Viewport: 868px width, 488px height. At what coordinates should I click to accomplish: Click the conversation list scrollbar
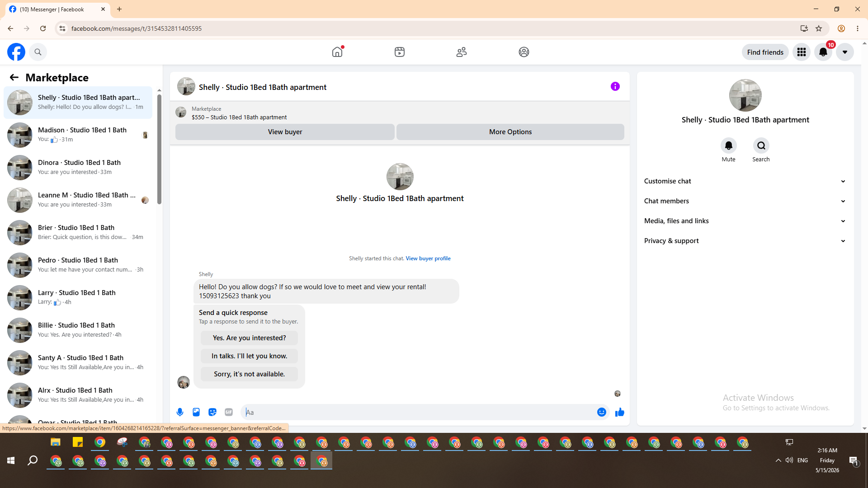click(x=159, y=149)
